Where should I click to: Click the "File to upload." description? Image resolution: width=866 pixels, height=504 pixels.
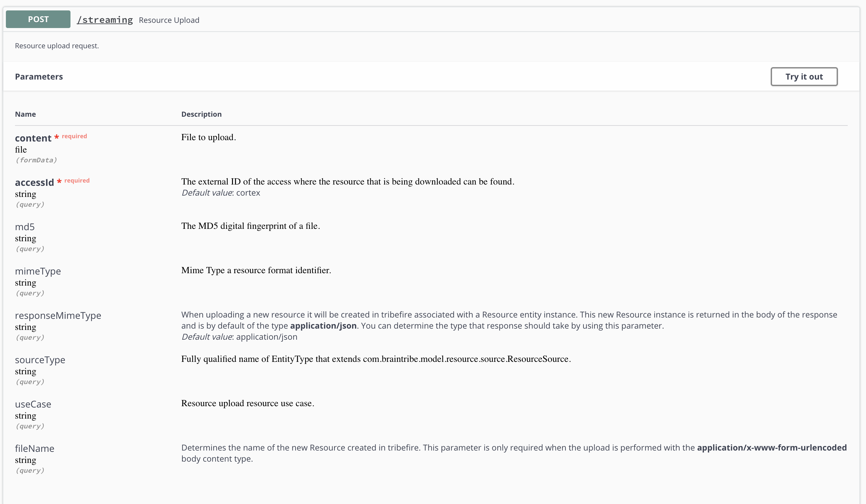pyautogui.click(x=209, y=137)
